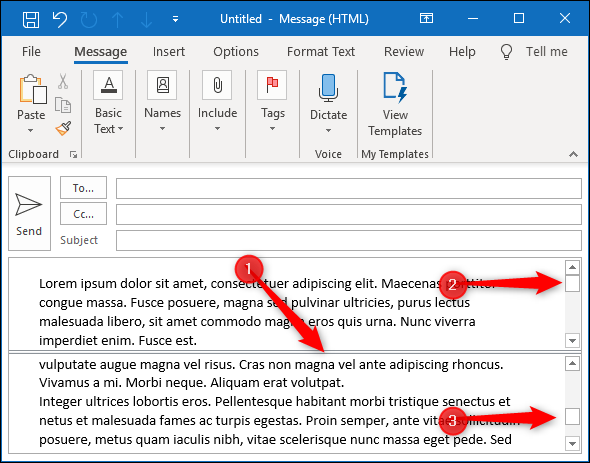This screenshot has width=590, height=463.
Task: Click the Cc... button
Action: 84,214
